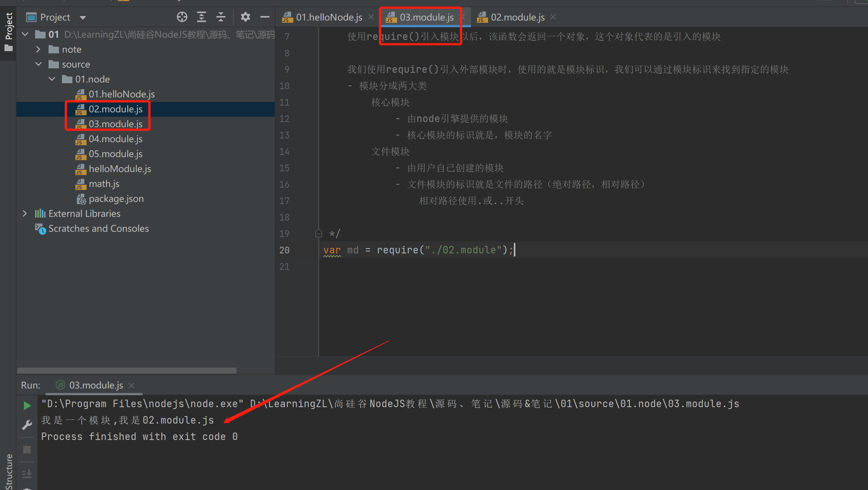868x490 pixels.
Task: Click the wrench icon in Run panel
Action: click(x=27, y=425)
